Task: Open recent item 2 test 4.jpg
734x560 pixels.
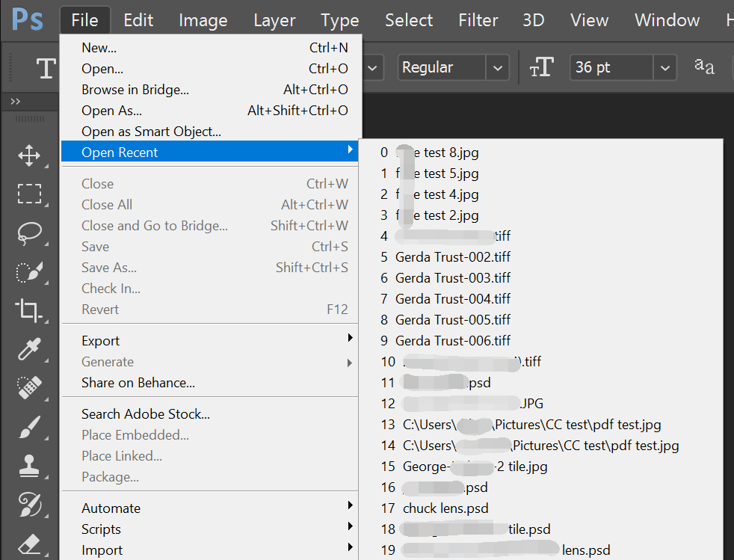Action: click(540, 194)
